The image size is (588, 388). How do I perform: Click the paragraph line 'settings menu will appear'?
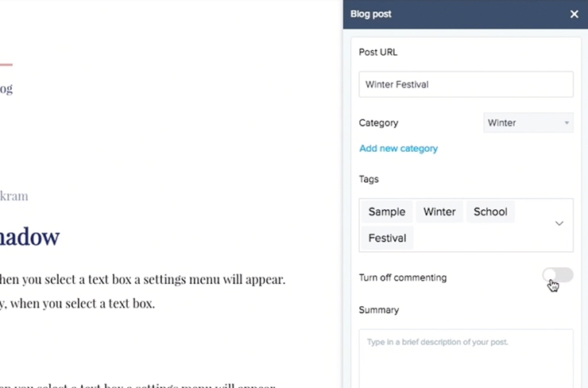[142, 280]
